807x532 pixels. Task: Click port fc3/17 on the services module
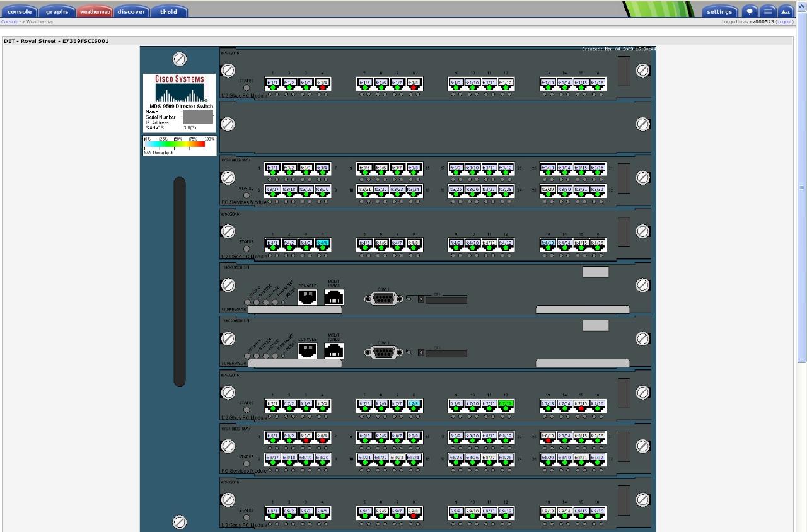(x=273, y=190)
